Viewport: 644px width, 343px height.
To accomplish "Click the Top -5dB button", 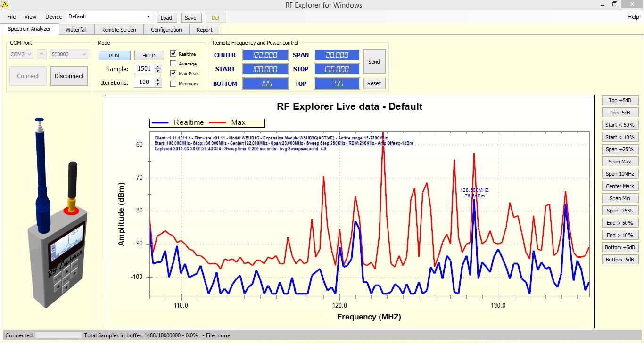I will coord(620,113).
